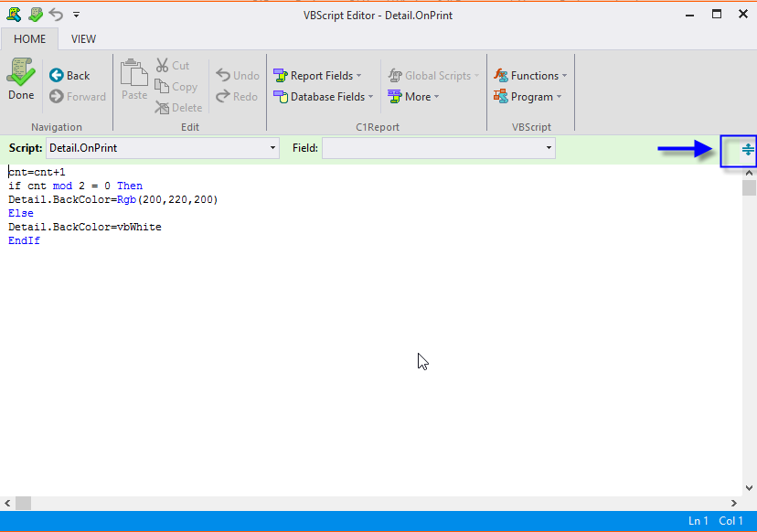Click the line 'Detail.BackColor=vbWhite'
Image resolution: width=757 pixels, height=532 pixels.
pos(85,227)
